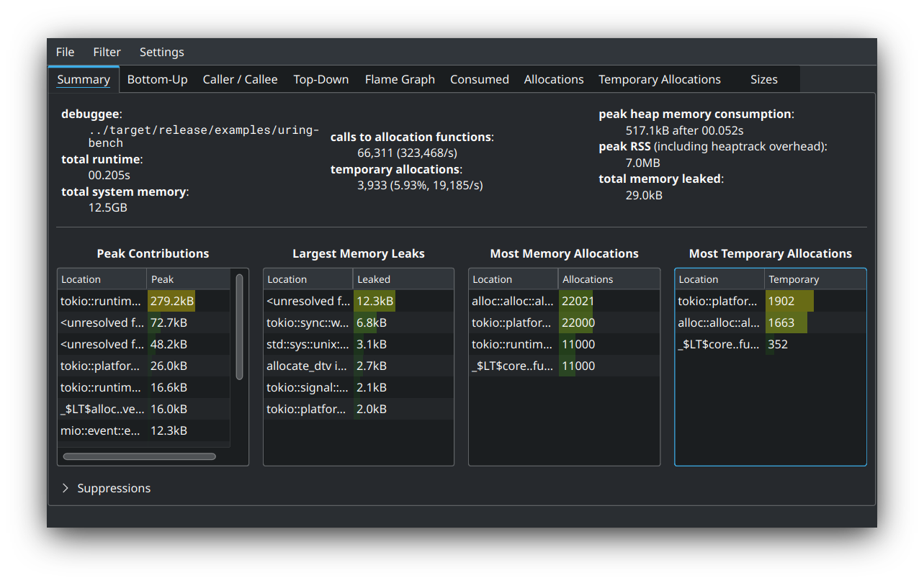Select the 48.2kB unresolved function row

click(x=144, y=344)
